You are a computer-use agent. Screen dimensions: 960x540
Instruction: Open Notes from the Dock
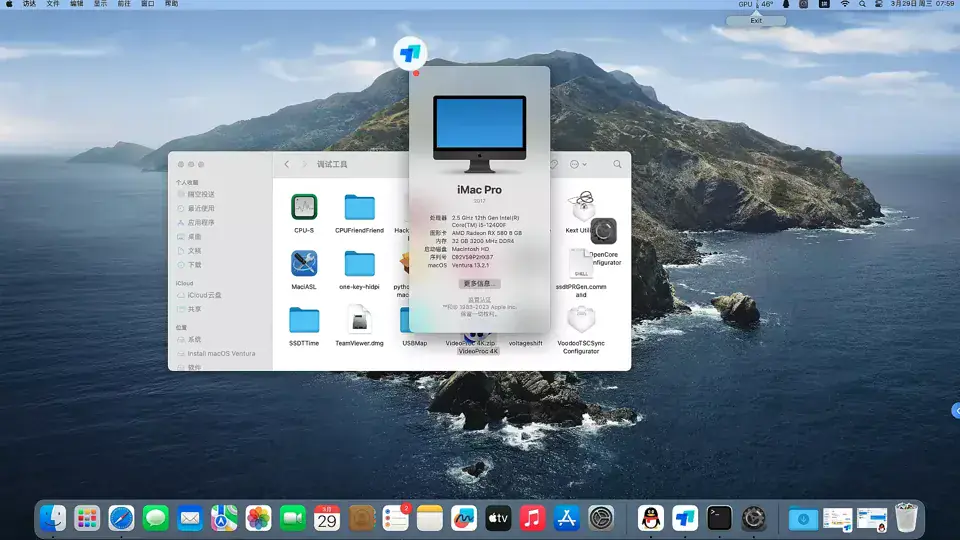click(x=430, y=519)
